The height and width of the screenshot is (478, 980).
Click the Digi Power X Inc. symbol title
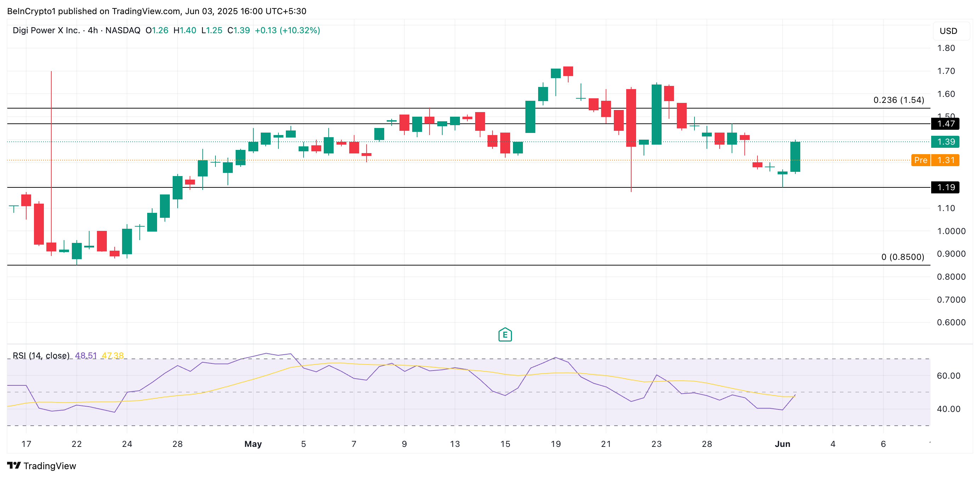click(x=46, y=30)
